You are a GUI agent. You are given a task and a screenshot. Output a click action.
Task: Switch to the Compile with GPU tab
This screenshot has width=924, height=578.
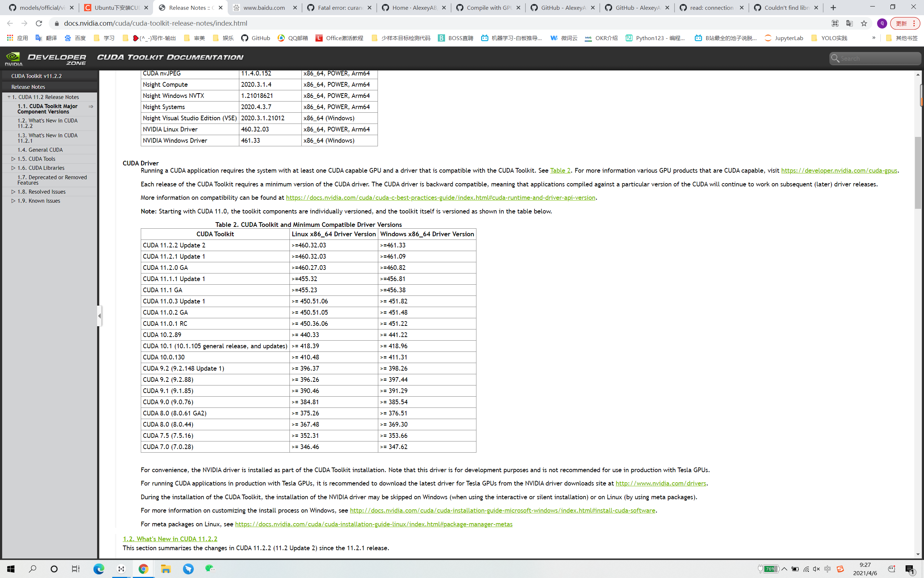(x=489, y=8)
